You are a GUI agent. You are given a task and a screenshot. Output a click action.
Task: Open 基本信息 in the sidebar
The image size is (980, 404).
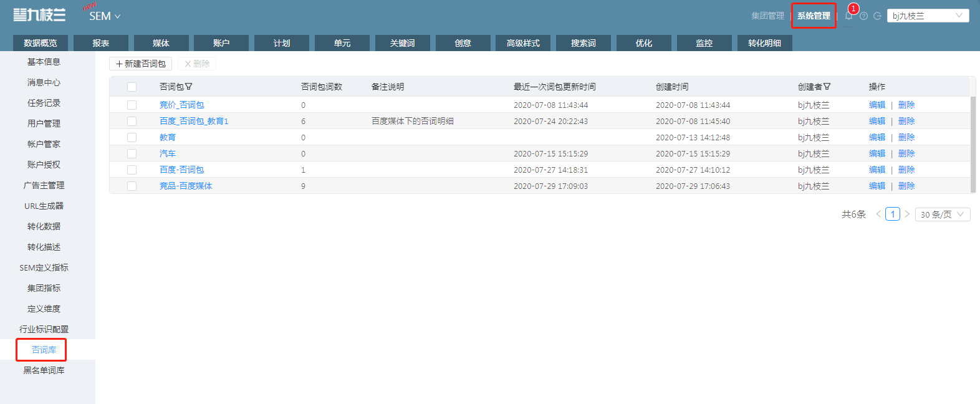[44, 62]
